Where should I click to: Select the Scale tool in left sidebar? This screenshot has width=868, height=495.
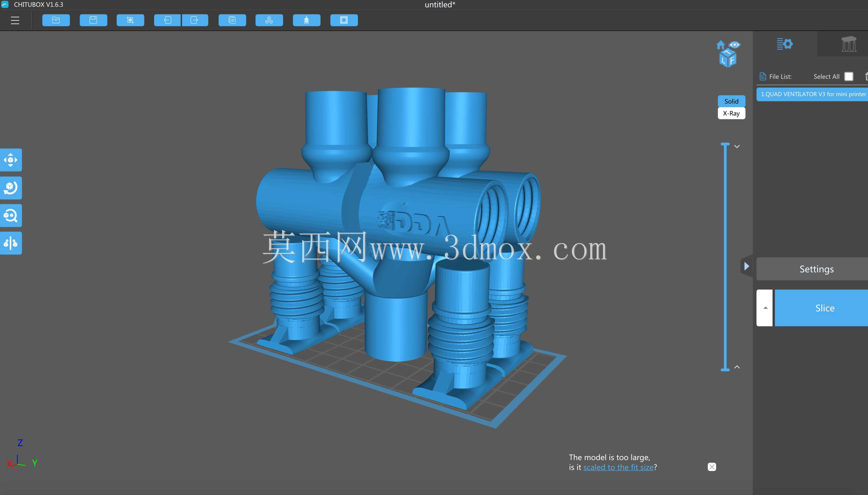pos(11,216)
